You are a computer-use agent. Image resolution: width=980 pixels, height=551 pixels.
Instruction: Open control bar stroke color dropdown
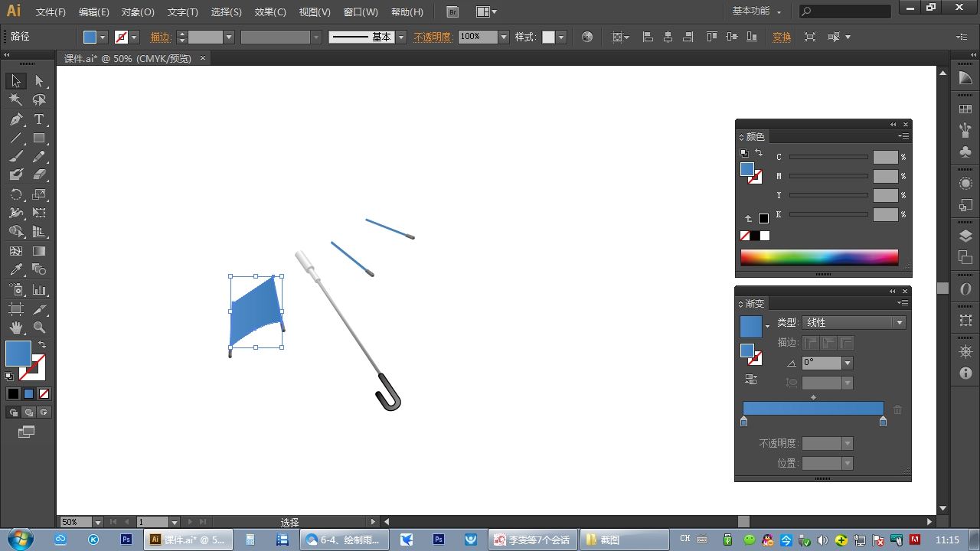click(134, 37)
